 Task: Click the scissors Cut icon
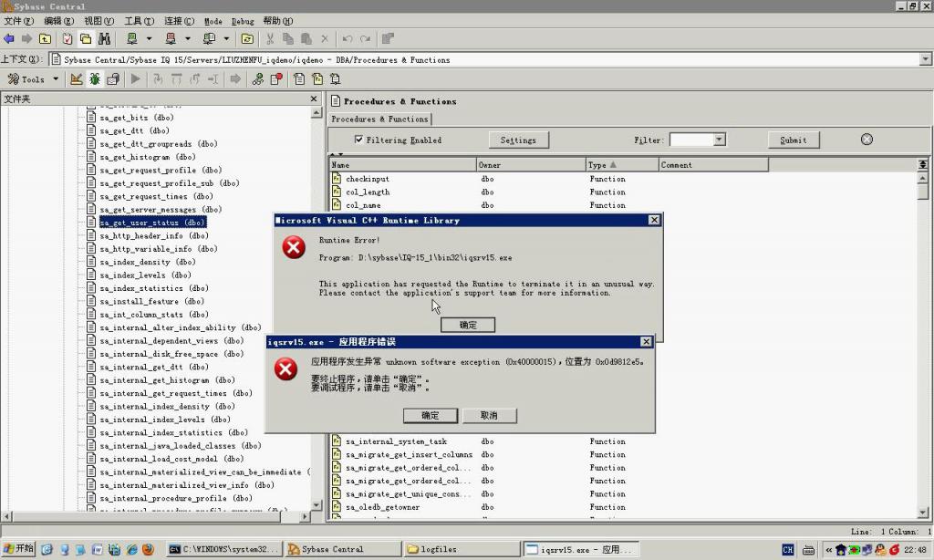tap(270, 38)
